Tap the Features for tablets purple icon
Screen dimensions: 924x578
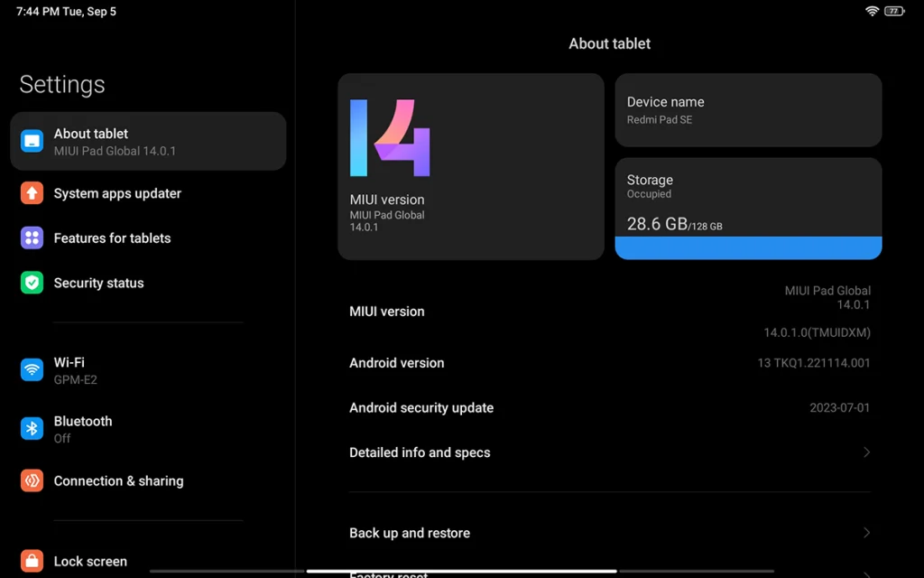pyautogui.click(x=32, y=238)
